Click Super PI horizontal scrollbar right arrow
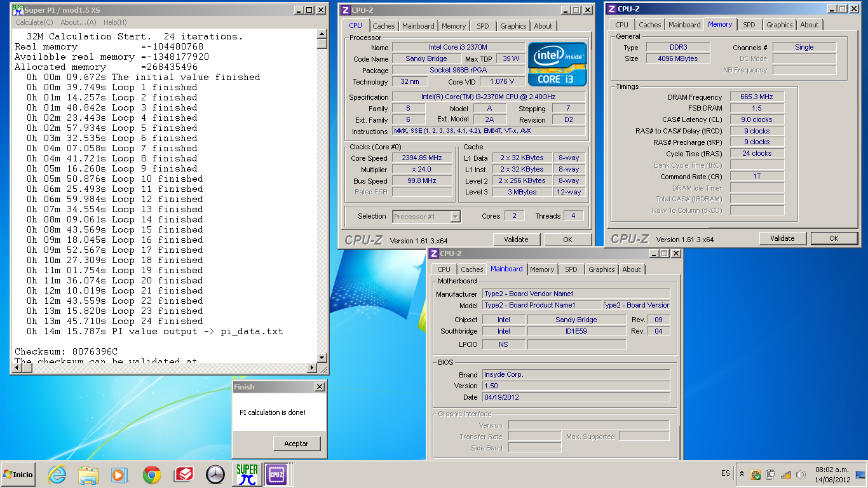Viewport: 868px width, 488px height. coord(312,368)
